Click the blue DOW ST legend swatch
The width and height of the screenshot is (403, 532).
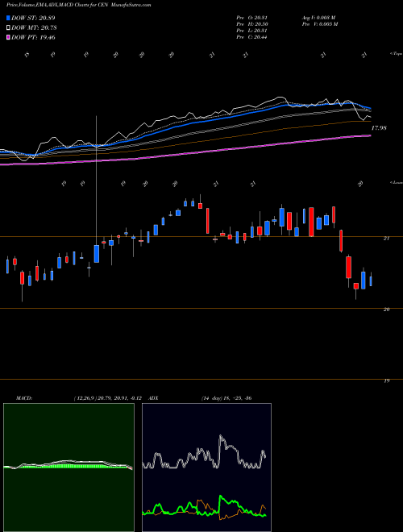click(9, 18)
